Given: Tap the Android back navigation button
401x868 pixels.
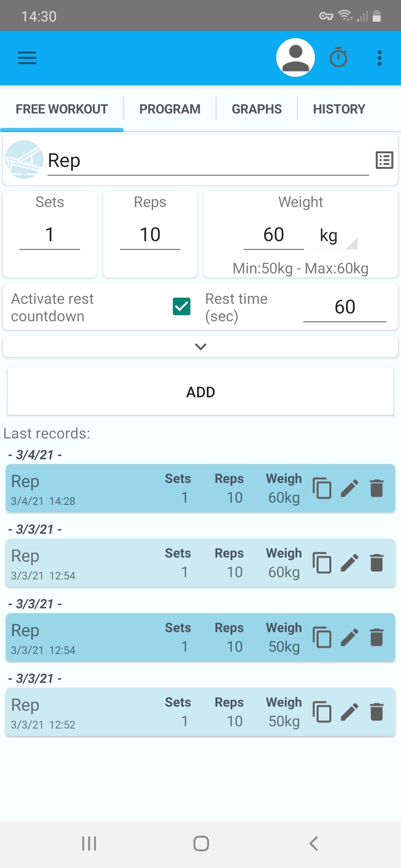Looking at the screenshot, I should (314, 844).
